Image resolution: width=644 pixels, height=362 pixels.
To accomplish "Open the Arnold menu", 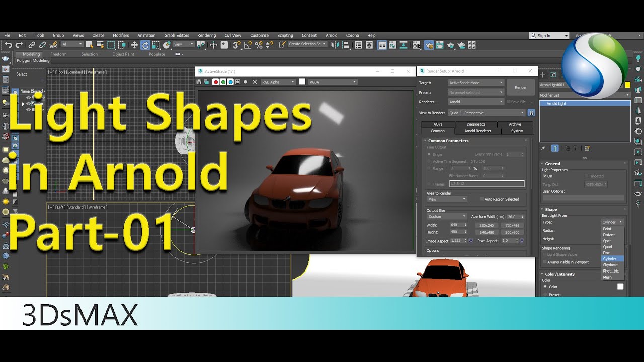I will [332, 36].
